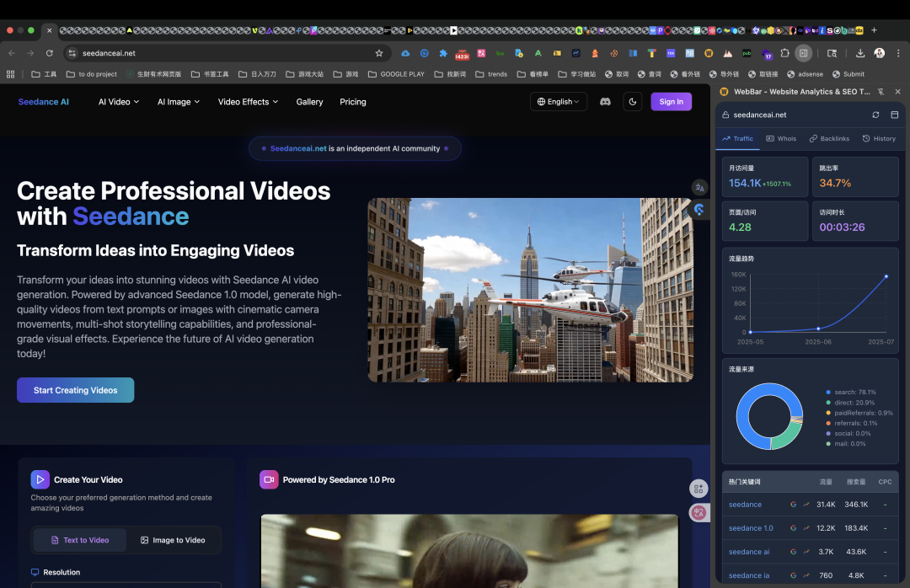The height and width of the screenshot is (588, 910).
Task: Expand the AI Video menu
Action: (119, 102)
